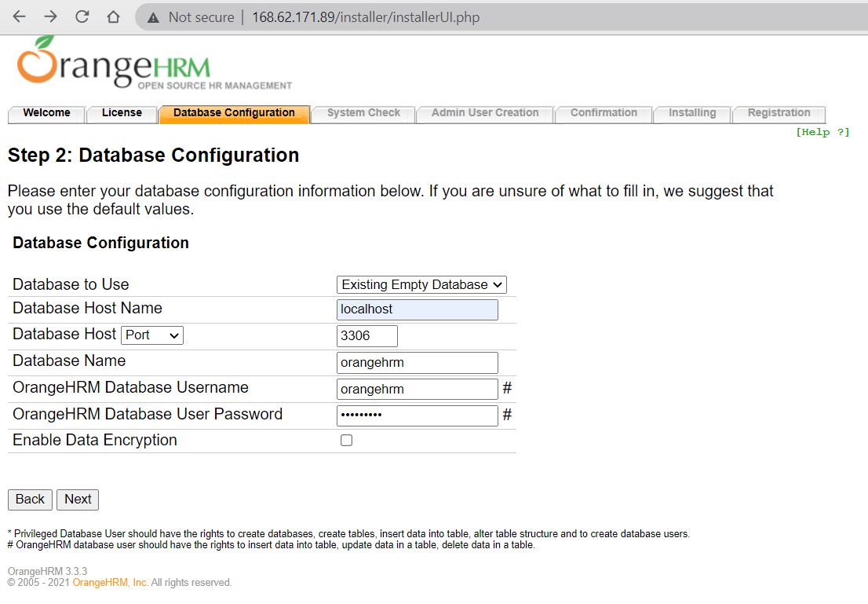Image resolution: width=868 pixels, height=604 pixels.
Task: Focus the Database User Password field
Action: [417, 415]
